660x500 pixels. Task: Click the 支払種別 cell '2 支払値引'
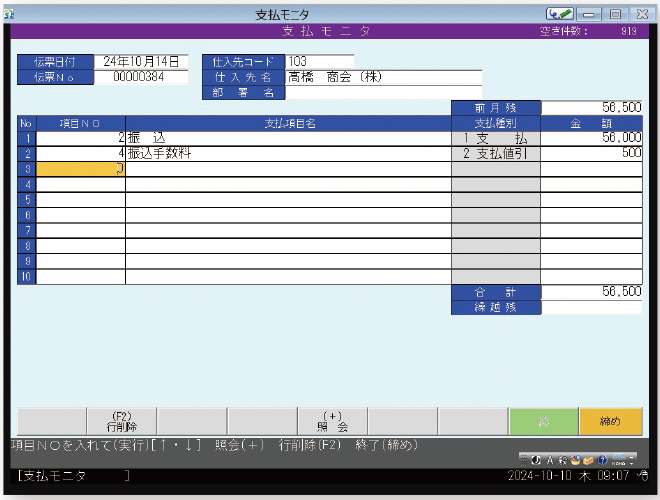(496, 154)
